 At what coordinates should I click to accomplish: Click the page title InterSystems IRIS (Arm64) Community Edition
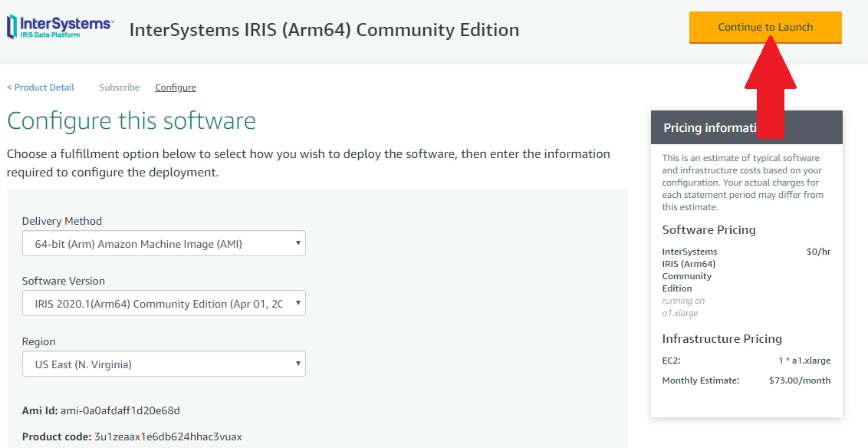click(324, 29)
